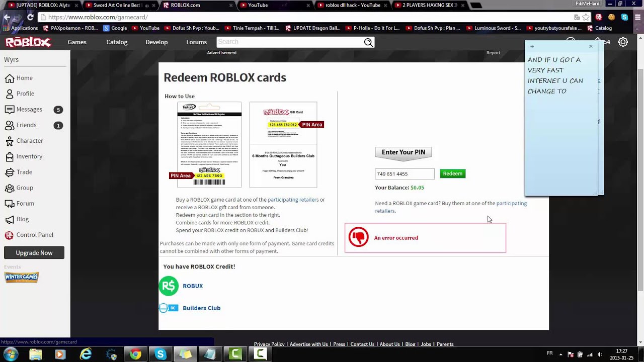Click the Character icon in sidebar
The image size is (644, 362).
[x=9, y=141]
